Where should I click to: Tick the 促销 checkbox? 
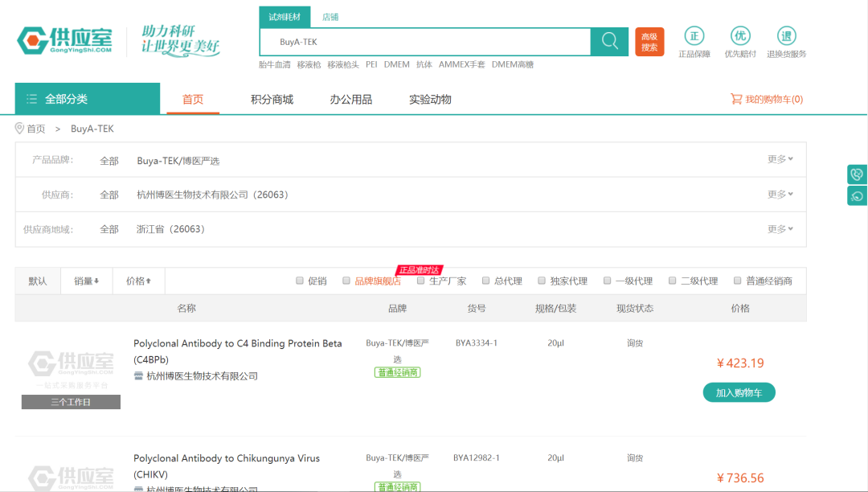click(300, 281)
